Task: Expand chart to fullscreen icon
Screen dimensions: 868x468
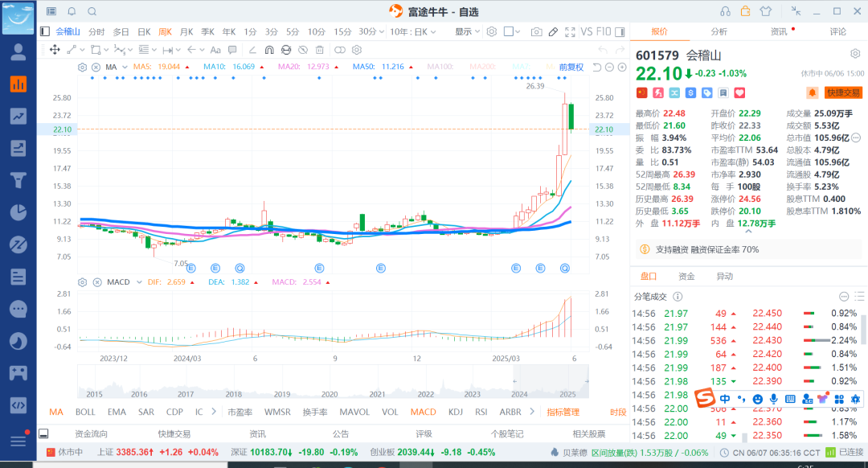Action: point(570,32)
